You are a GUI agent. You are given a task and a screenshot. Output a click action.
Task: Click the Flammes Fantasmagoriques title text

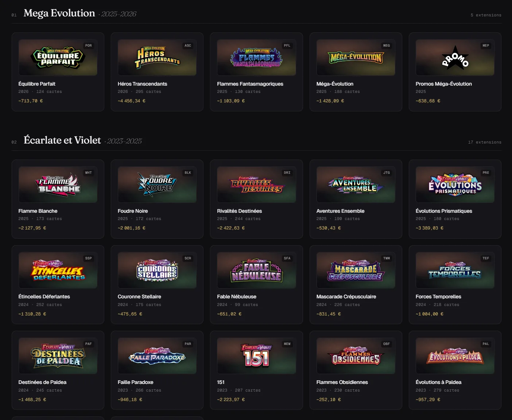point(250,84)
